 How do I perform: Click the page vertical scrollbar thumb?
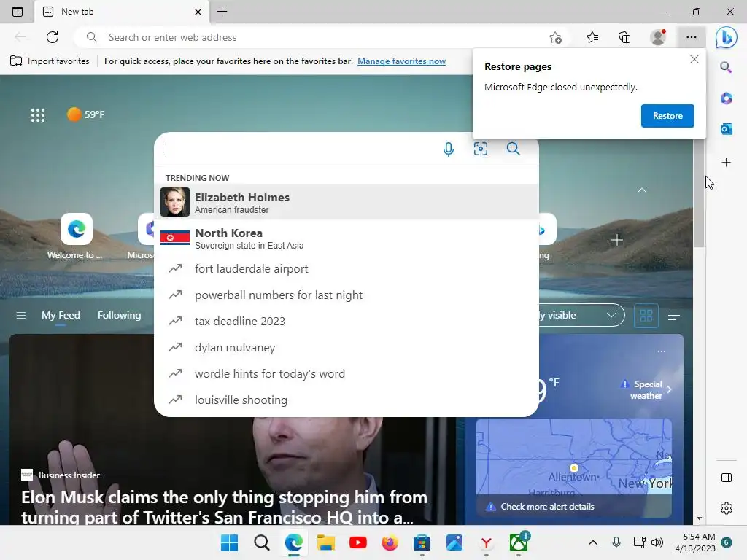[698, 192]
